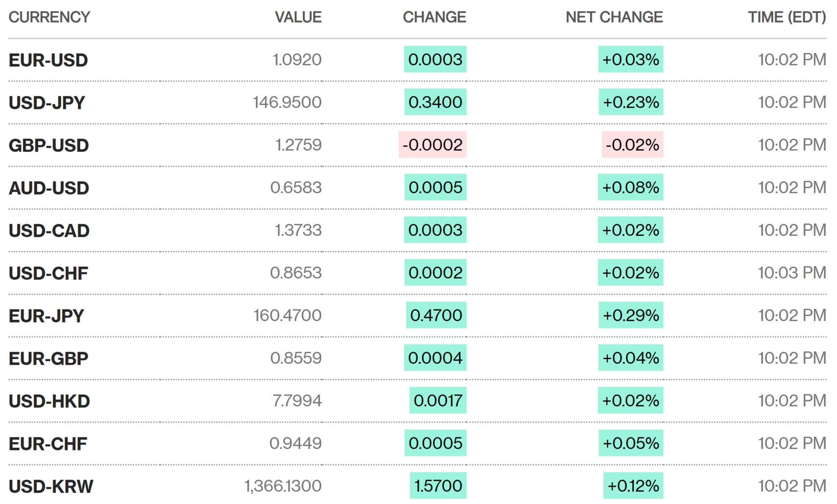Click the EUR-GBP pair name
Viewport: 837px width, 504px height.
coord(48,358)
